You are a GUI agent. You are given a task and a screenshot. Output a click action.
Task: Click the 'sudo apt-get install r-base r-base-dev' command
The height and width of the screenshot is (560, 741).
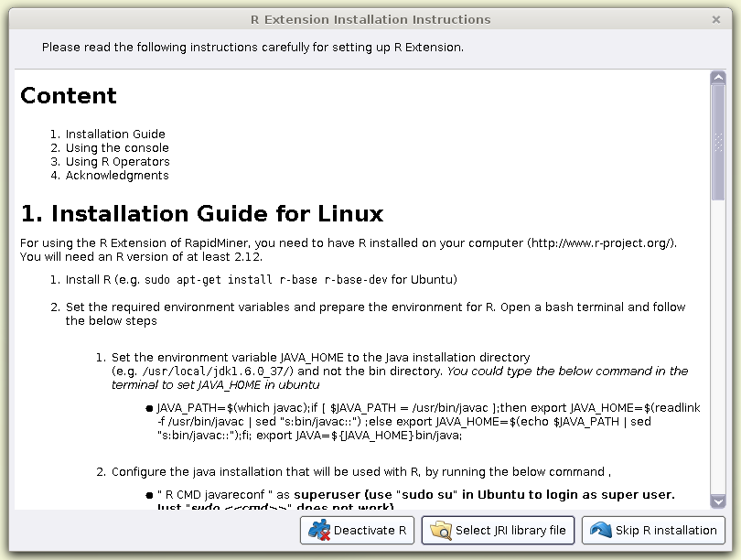[x=266, y=280]
